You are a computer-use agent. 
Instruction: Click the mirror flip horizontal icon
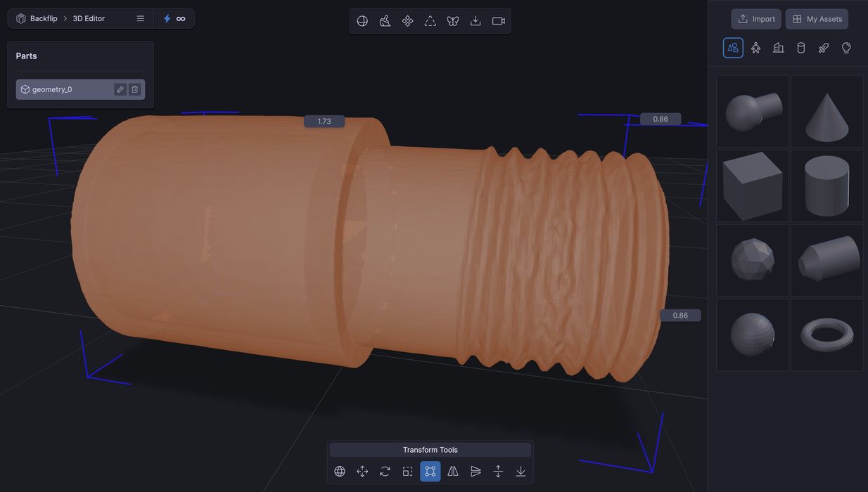(x=453, y=472)
